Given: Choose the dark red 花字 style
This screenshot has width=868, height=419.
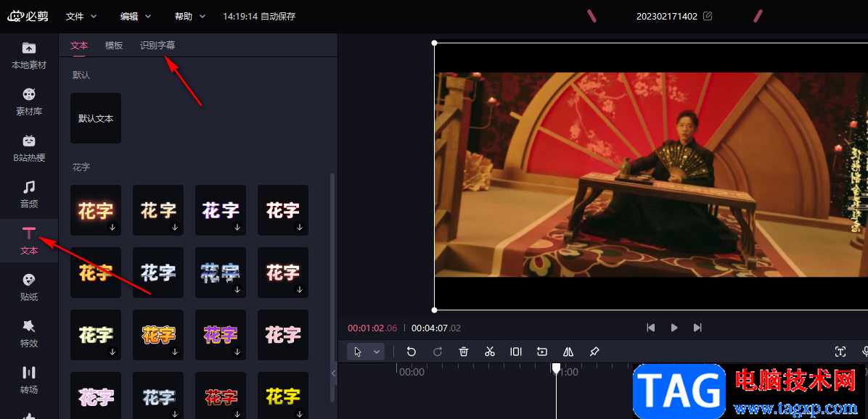Looking at the screenshot, I should (x=221, y=395).
